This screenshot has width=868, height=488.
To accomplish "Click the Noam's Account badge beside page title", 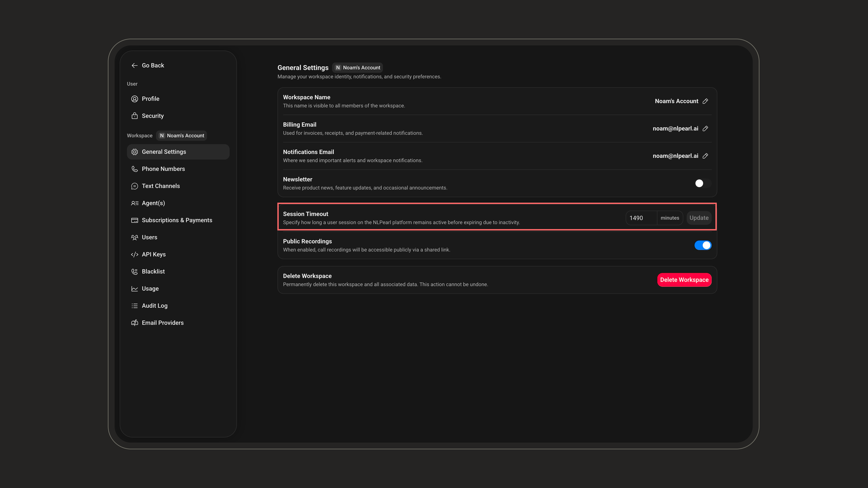I will (x=358, y=68).
